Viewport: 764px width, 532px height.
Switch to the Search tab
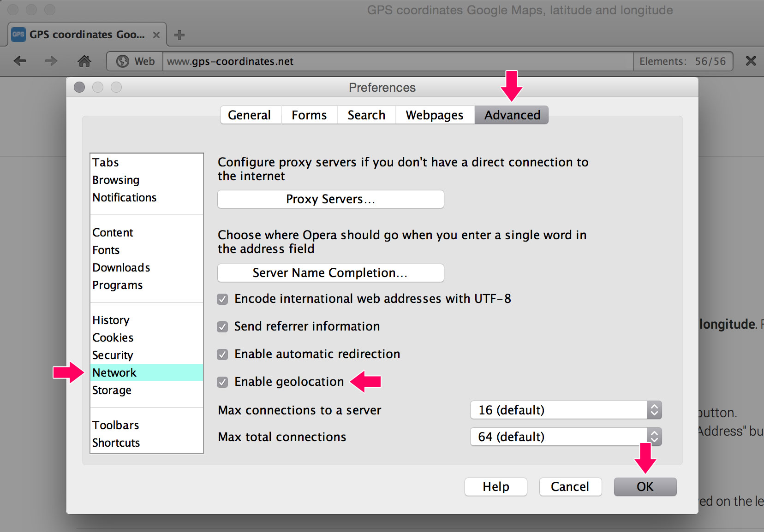pos(366,115)
